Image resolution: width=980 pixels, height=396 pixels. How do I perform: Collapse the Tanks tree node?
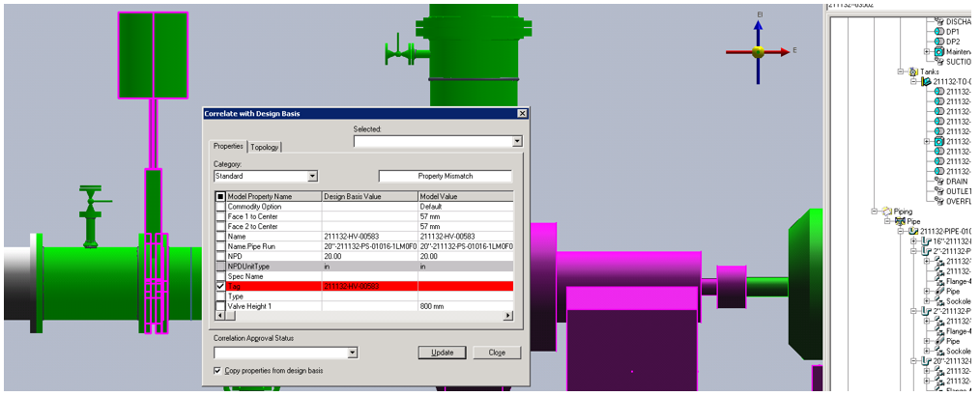point(901,71)
